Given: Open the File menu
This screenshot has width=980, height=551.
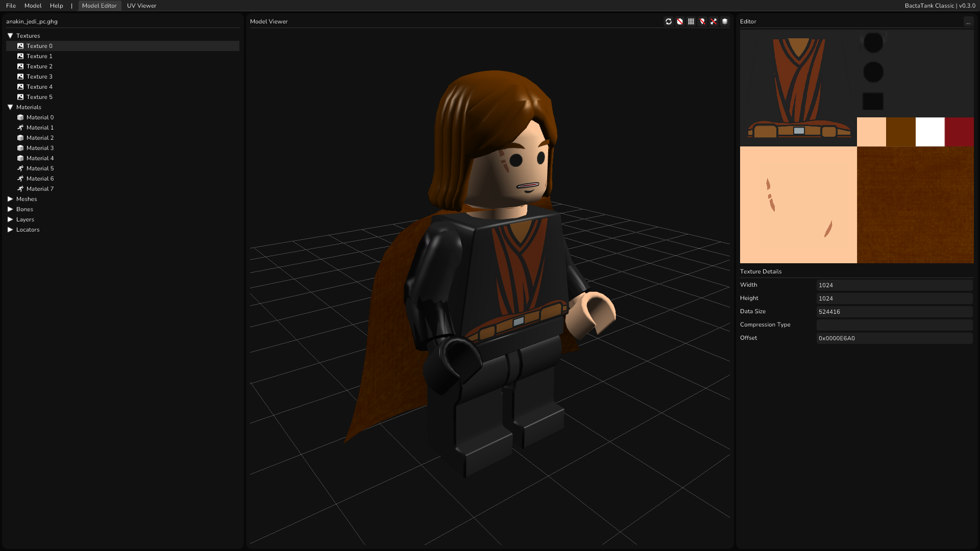Looking at the screenshot, I should tap(11, 6).
